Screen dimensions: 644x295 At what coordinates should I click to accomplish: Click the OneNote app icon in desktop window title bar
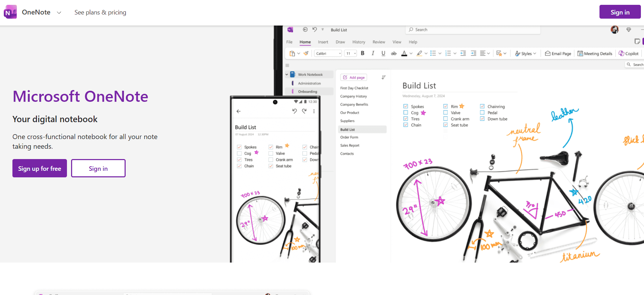[x=290, y=30]
